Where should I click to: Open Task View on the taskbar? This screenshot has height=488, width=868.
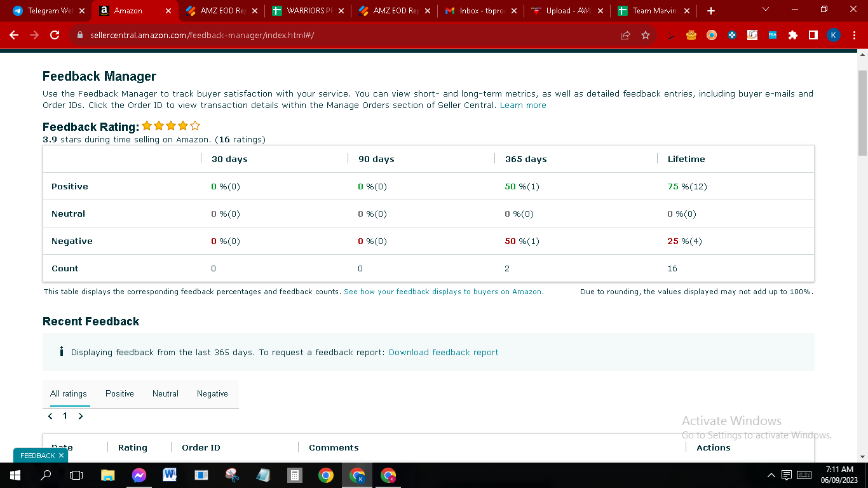tap(76, 475)
